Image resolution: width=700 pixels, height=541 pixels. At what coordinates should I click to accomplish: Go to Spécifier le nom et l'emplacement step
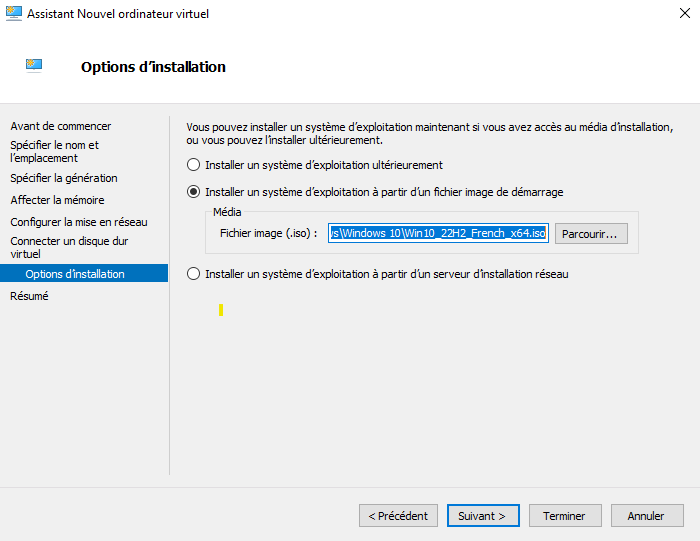54,151
